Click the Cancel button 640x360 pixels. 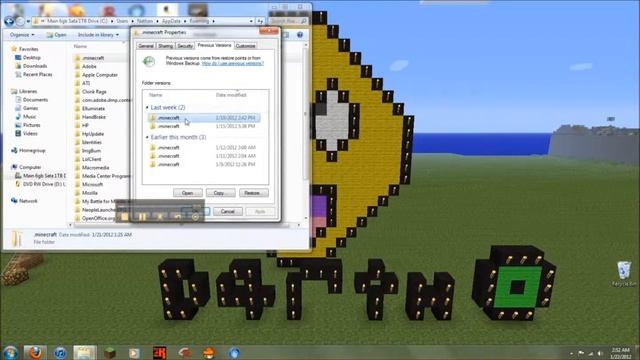[227, 211]
